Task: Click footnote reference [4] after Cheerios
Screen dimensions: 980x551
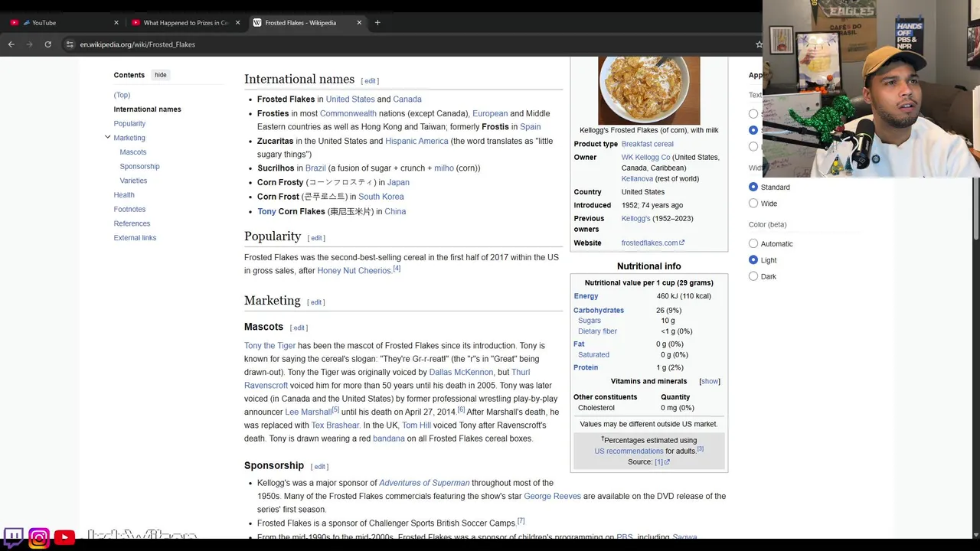Action: [x=397, y=269]
